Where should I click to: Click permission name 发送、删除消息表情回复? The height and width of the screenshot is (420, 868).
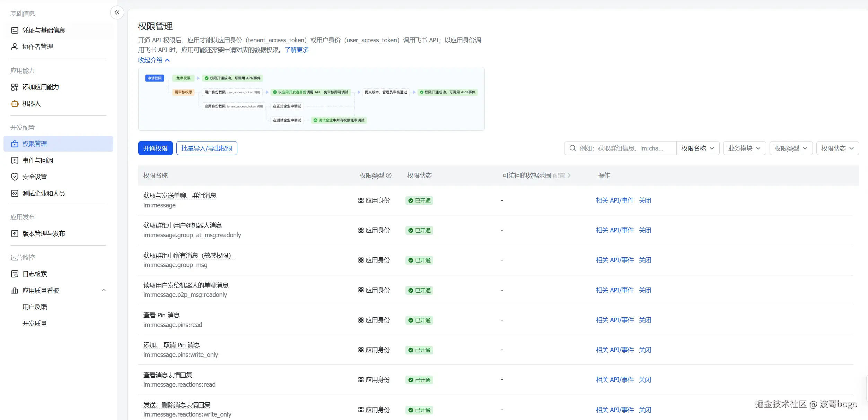177,405
